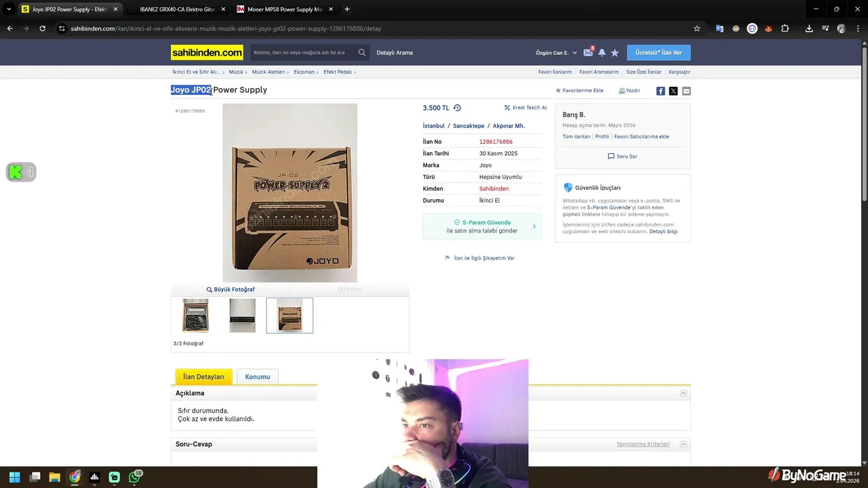868x488 pixels.
Task: Select the third photo thumbnail
Action: (x=290, y=316)
